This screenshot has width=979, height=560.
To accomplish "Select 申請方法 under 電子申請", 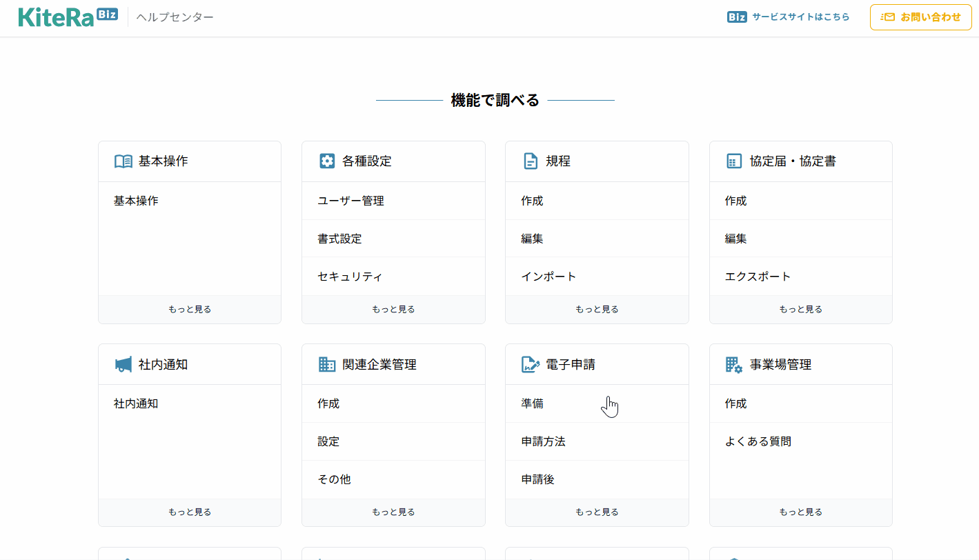I will click(x=597, y=441).
